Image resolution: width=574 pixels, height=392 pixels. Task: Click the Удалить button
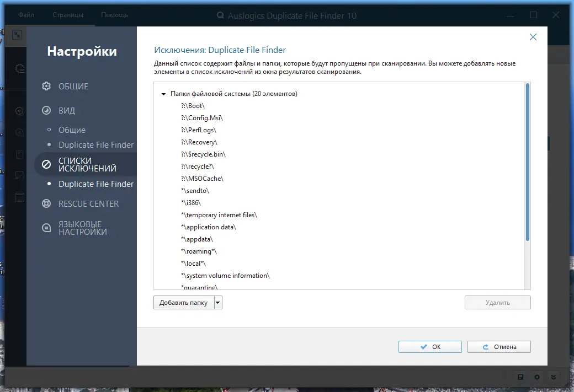pyautogui.click(x=497, y=303)
